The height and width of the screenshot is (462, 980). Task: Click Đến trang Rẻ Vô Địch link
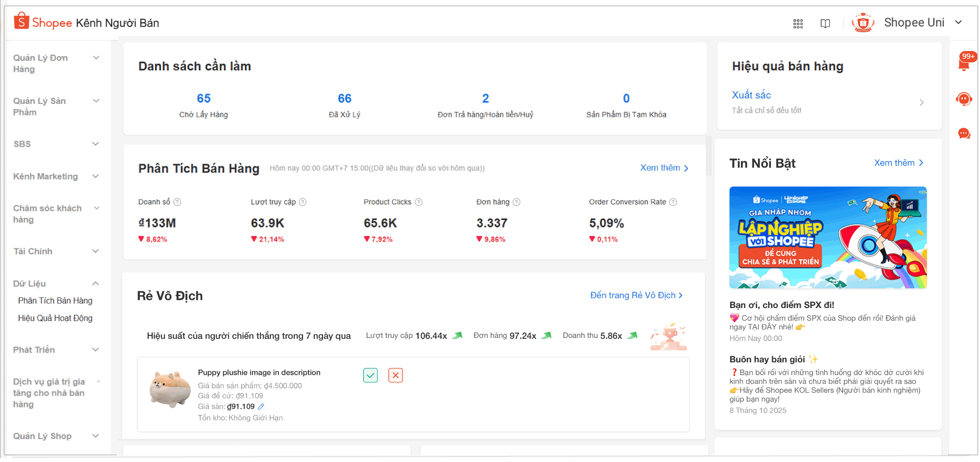636,296
